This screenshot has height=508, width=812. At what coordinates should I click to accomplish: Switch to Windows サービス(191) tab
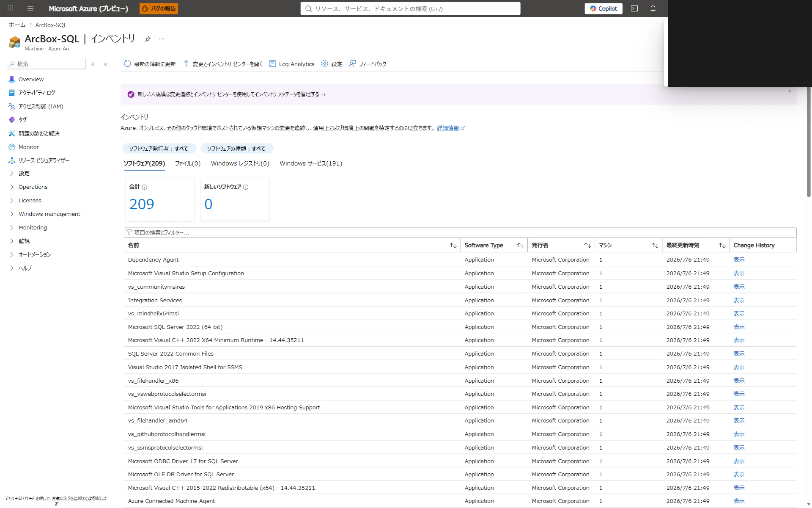[311, 163]
